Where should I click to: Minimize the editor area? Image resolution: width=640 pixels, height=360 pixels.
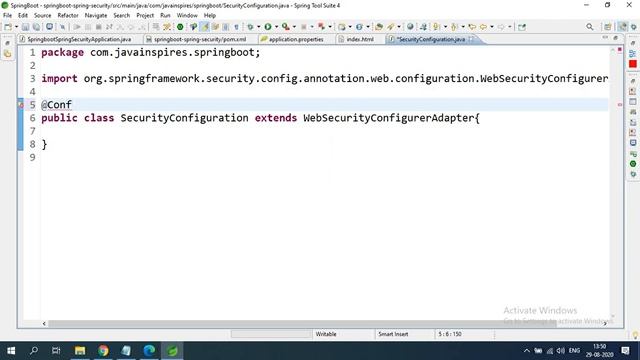[605, 38]
